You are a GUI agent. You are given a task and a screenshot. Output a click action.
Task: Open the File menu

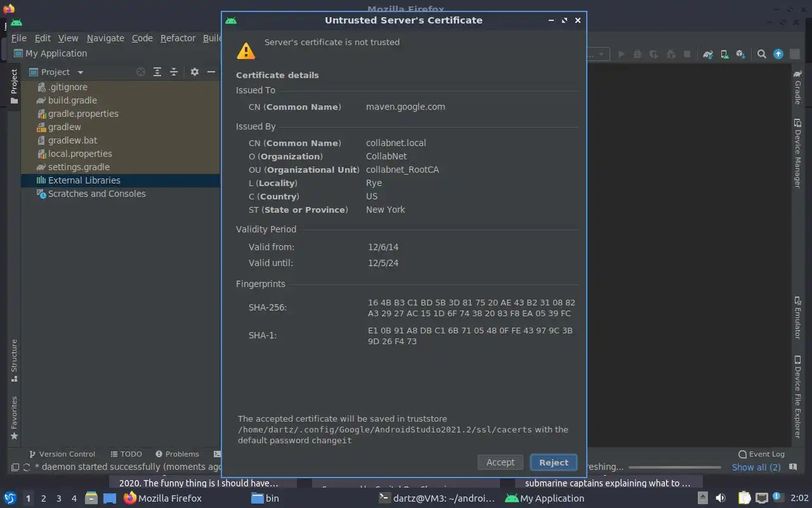pyautogui.click(x=18, y=38)
